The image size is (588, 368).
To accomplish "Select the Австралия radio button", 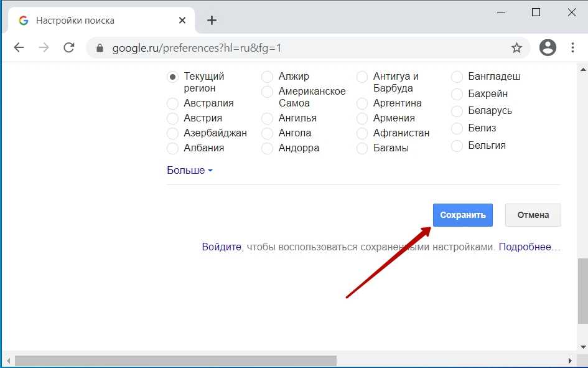I will pos(172,103).
